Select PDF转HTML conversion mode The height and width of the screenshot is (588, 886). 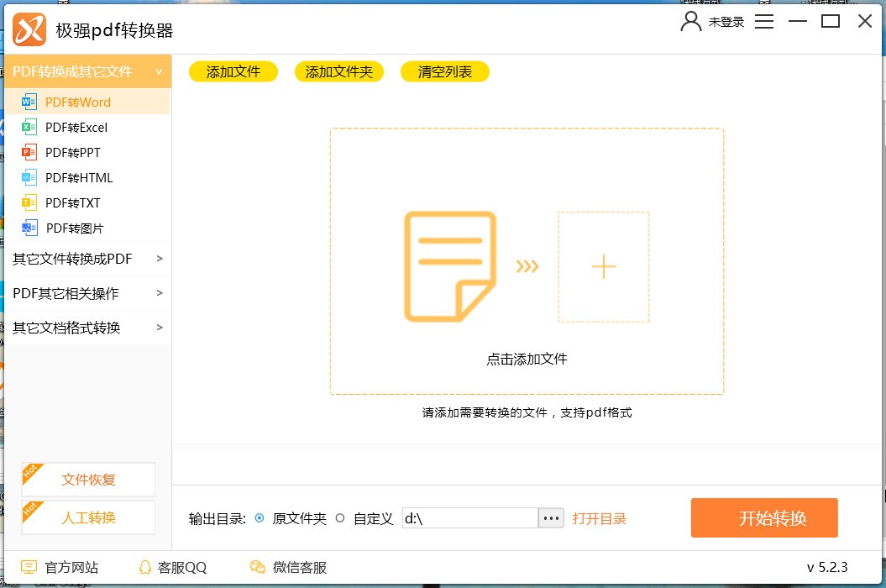tap(87, 177)
